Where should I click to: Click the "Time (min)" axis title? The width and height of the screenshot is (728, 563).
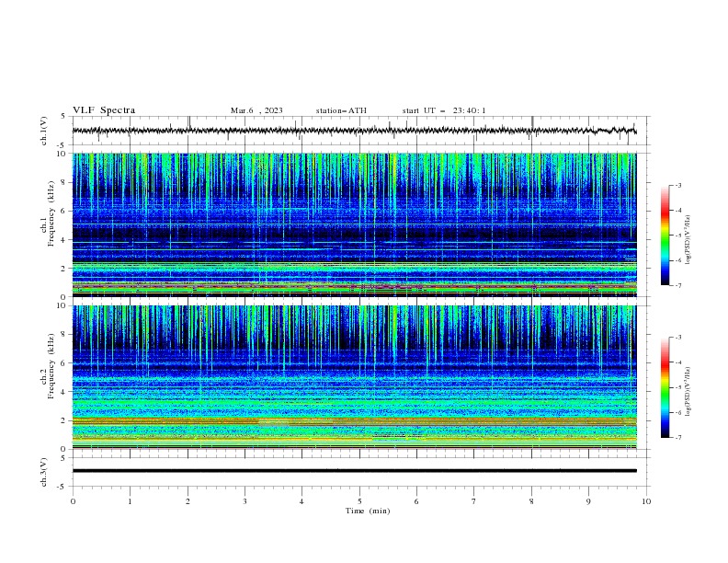point(368,511)
